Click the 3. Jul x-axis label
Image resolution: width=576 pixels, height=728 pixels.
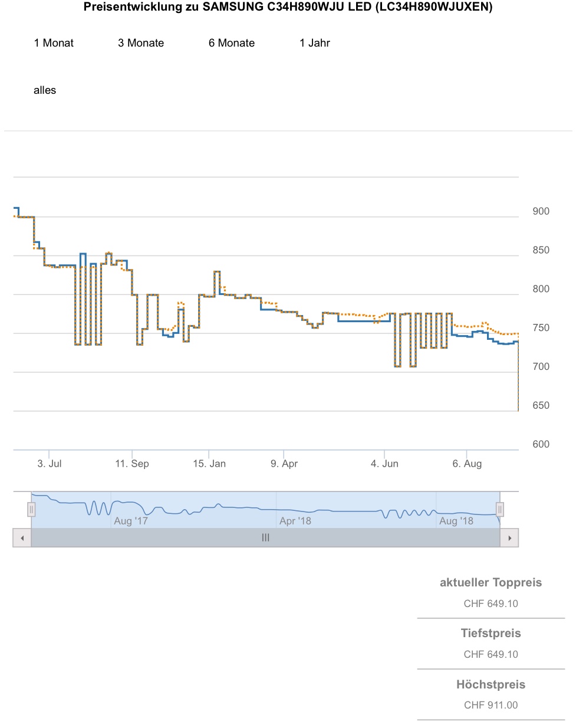50,464
